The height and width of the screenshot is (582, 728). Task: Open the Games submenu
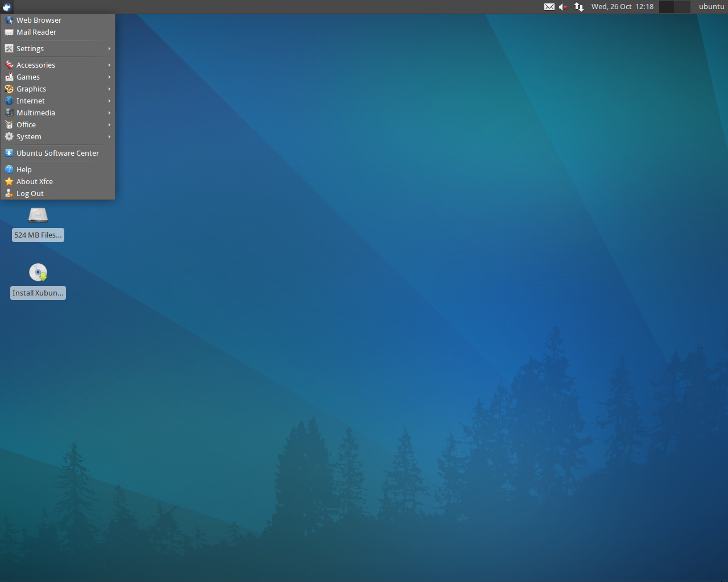(57, 77)
